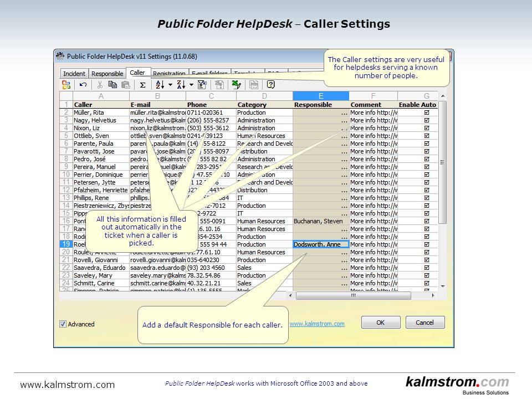Image resolution: width=532 pixels, height=399 pixels.
Task: Click the 'Enable Auto' column title cell
Action: click(x=418, y=105)
